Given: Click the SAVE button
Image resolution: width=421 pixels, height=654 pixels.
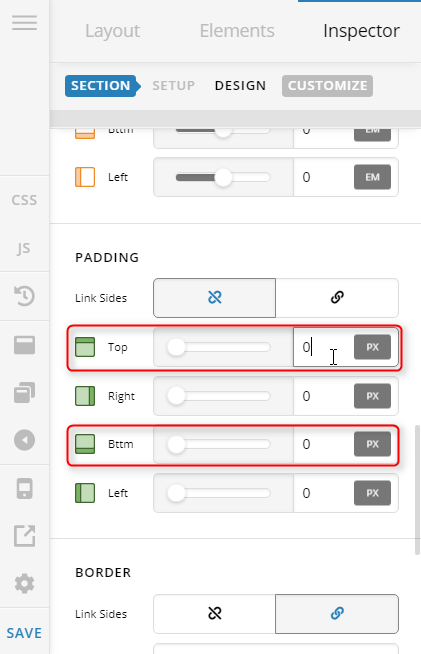Looking at the screenshot, I should pos(24,633).
